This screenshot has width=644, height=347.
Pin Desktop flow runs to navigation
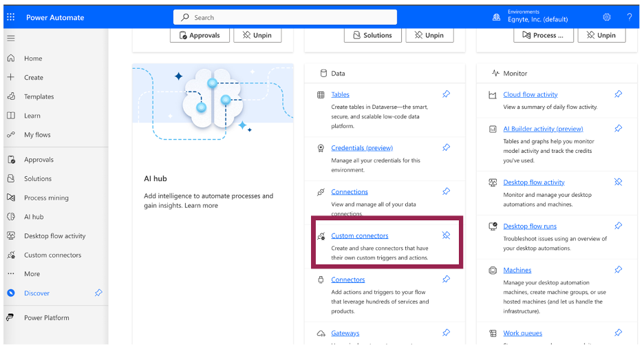point(618,226)
